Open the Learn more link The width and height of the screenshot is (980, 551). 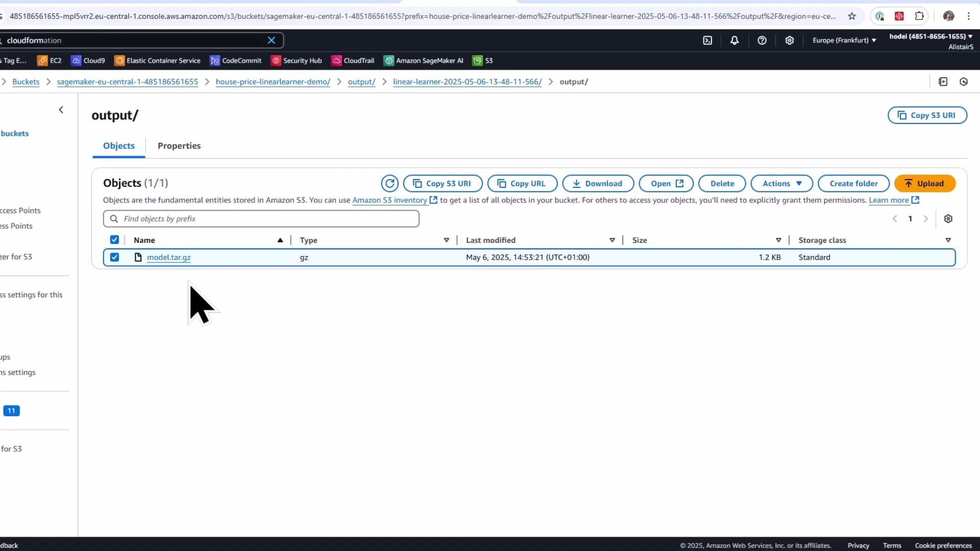894,200
